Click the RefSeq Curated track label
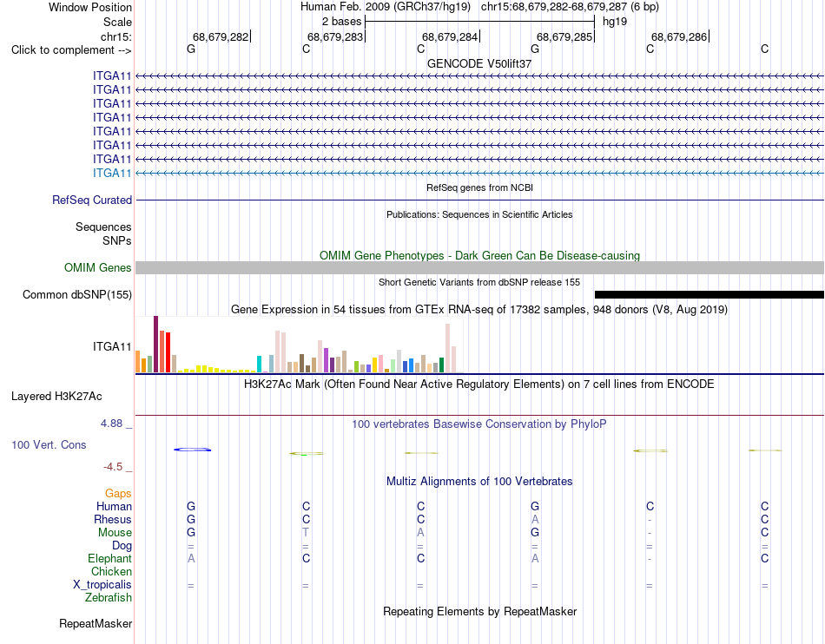 point(92,200)
